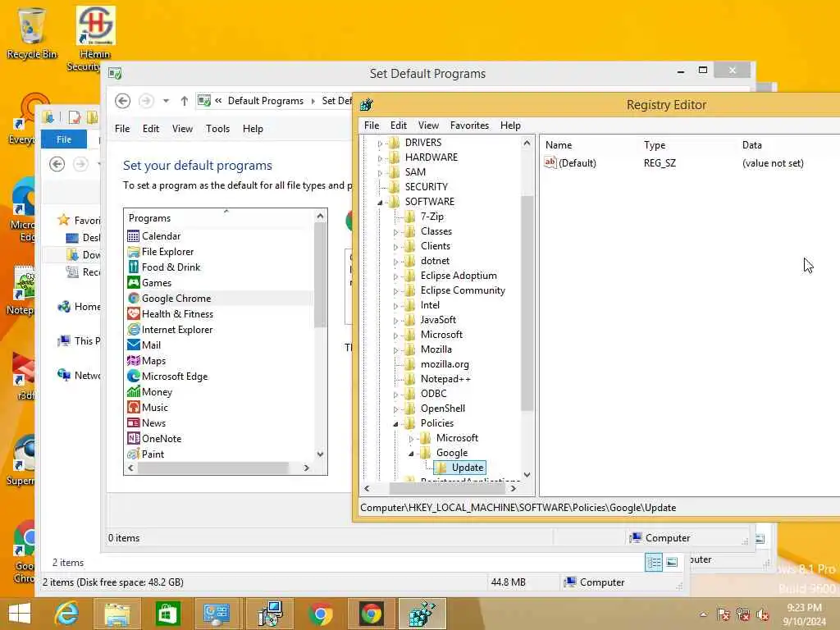Click Programs list horizontal scrollbar thumb
Viewport: 840px width, 630px height.
coord(212,468)
